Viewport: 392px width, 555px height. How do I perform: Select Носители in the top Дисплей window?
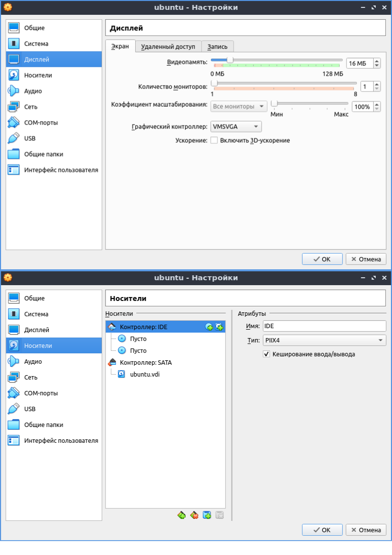(x=54, y=75)
